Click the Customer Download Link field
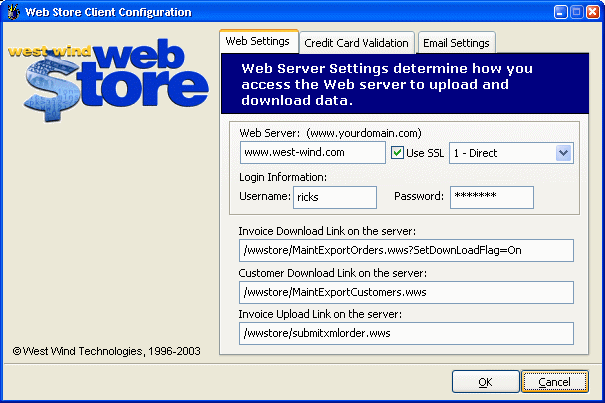Screen dimensions: 605x403 click(x=406, y=292)
